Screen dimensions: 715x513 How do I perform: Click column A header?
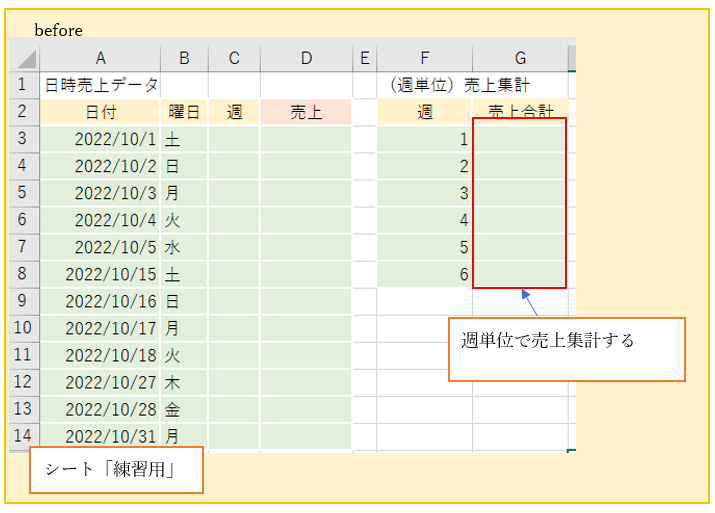click(100, 58)
